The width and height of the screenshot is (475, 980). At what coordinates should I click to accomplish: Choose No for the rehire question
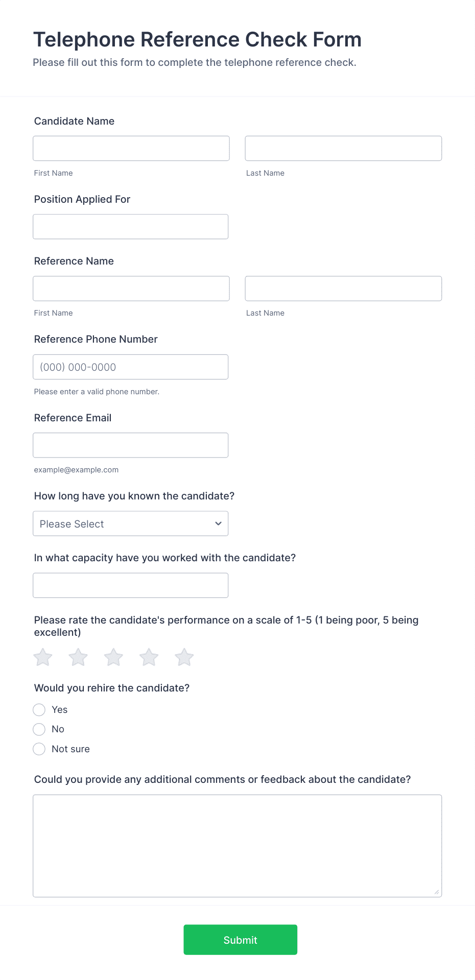click(39, 729)
